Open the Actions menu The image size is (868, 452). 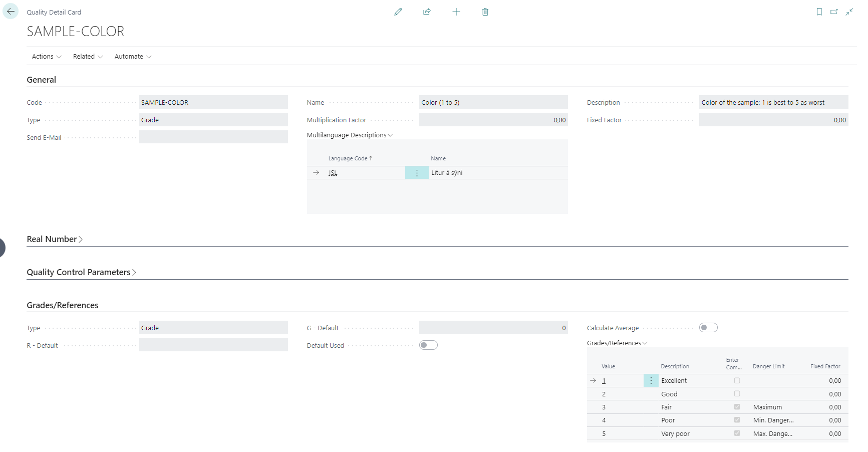point(46,57)
